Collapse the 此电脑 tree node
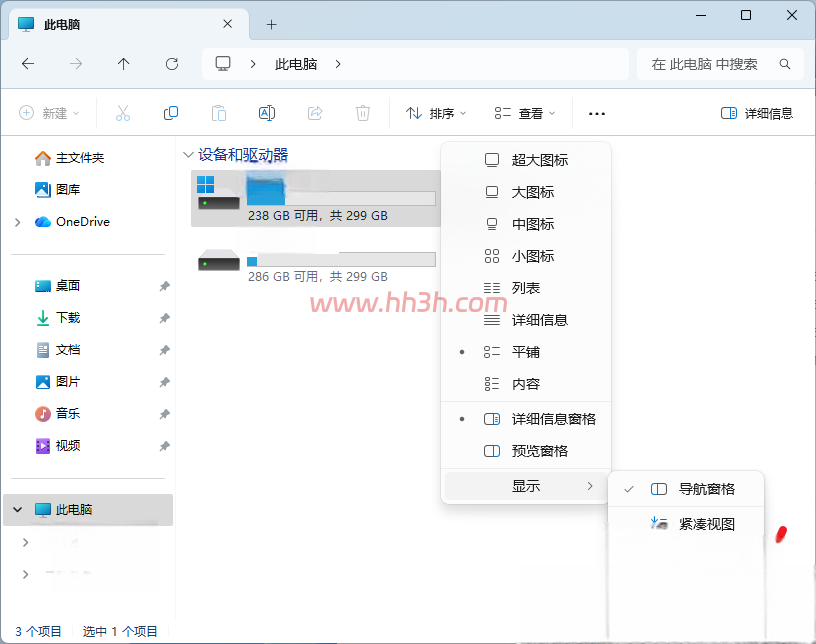This screenshot has height=644, width=816. (x=18, y=510)
